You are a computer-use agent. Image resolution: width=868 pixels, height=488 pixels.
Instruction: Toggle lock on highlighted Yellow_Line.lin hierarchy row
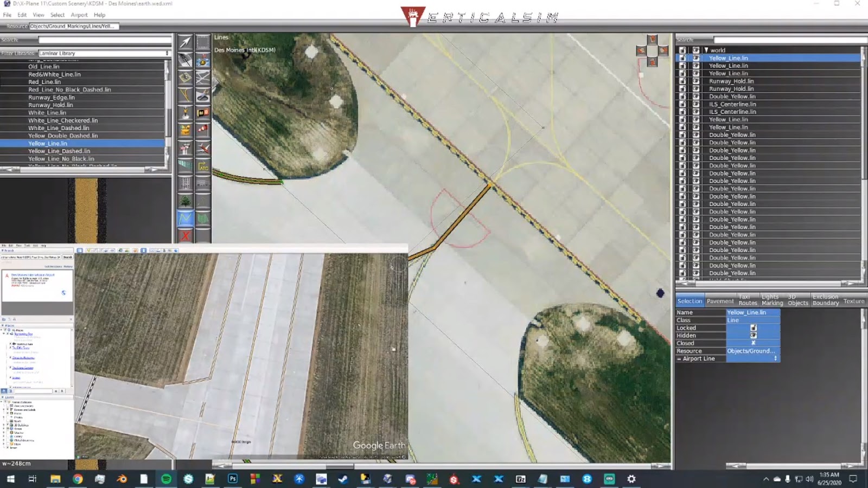(x=682, y=58)
